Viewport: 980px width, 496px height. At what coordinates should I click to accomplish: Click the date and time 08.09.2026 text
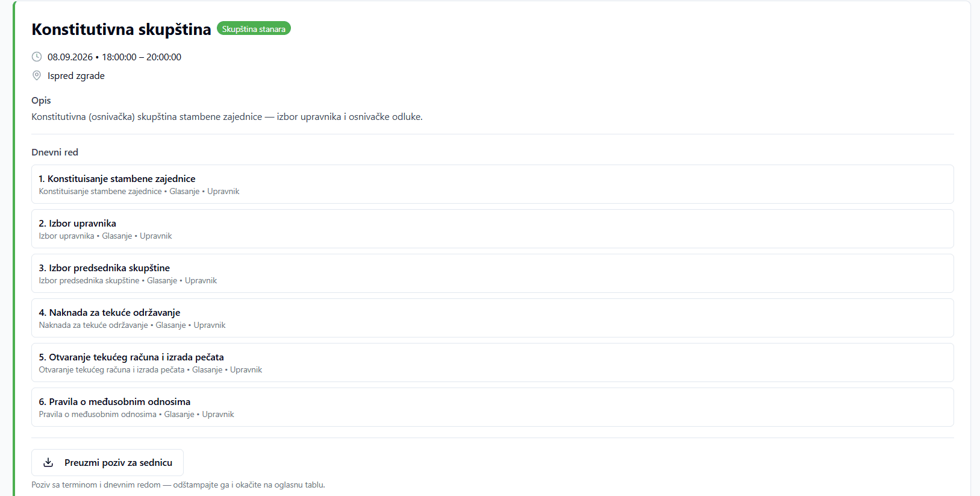[114, 57]
